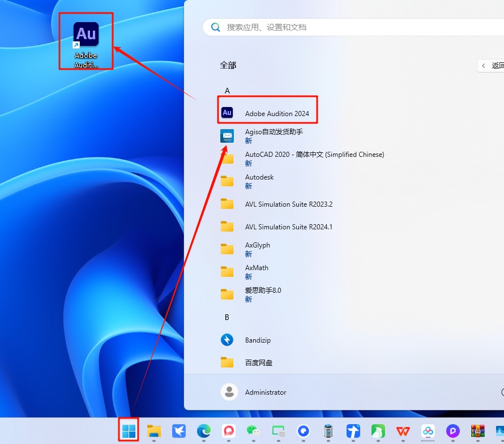Click the 返回 back button

click(491, 66)
